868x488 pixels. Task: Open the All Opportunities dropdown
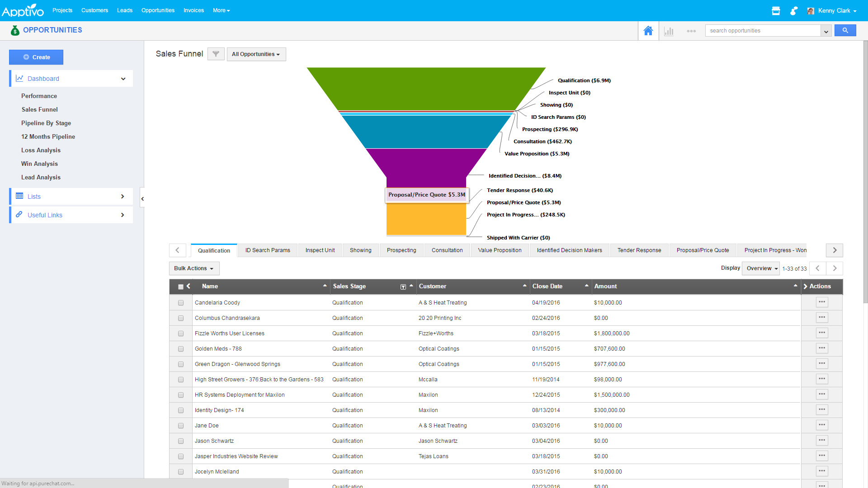256,54
